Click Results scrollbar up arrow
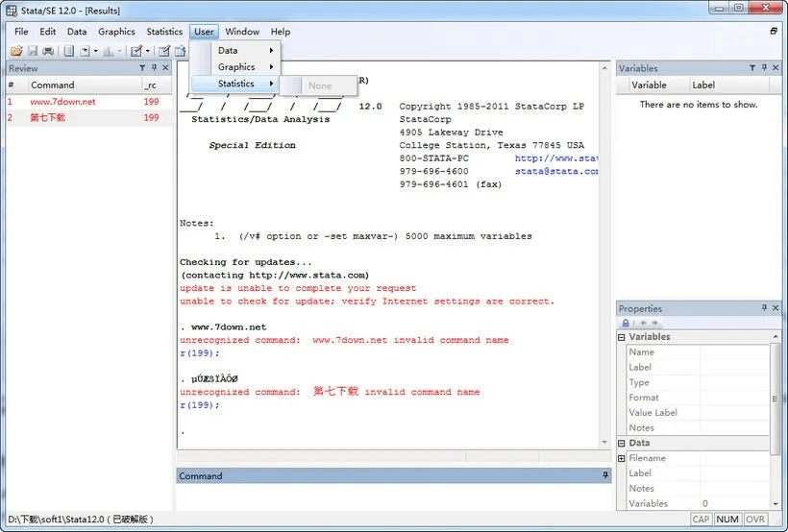 (604, 67)
